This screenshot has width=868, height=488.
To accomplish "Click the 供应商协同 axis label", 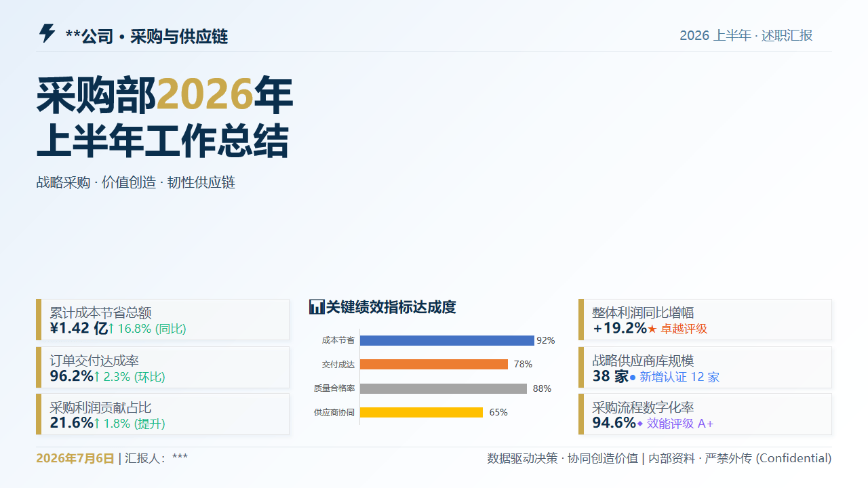I will [x=334, y=412].
